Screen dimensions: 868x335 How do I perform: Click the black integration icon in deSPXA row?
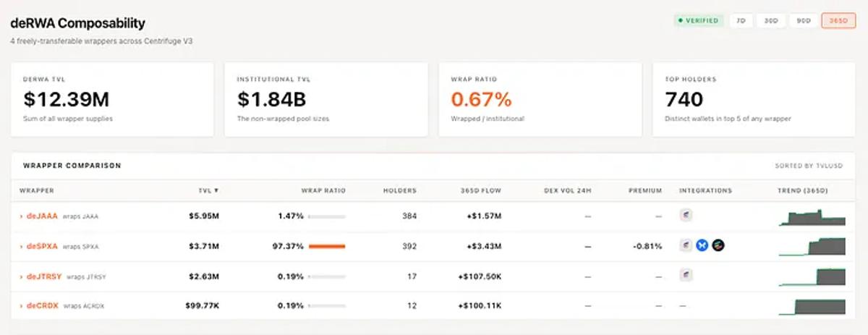718,245
